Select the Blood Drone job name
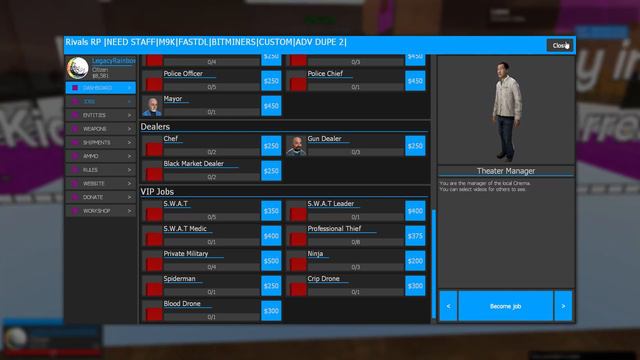 click(x=182, y=304)
